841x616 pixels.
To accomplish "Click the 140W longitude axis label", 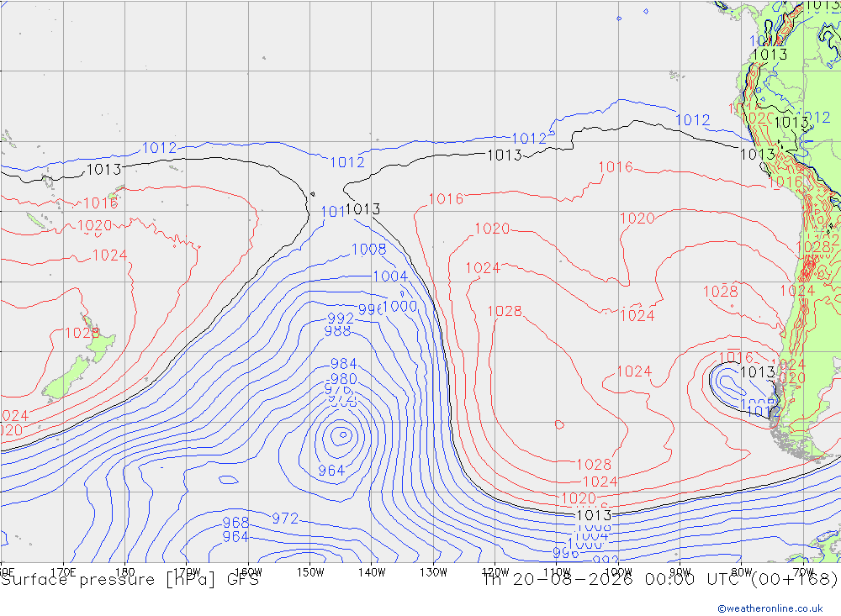I will coord(373,572).
